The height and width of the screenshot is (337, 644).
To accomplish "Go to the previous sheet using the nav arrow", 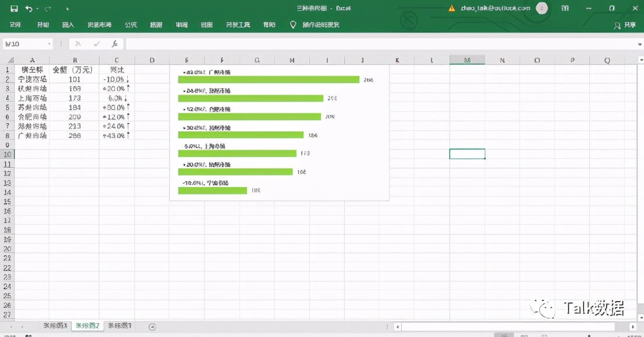I will coord(11,327).
